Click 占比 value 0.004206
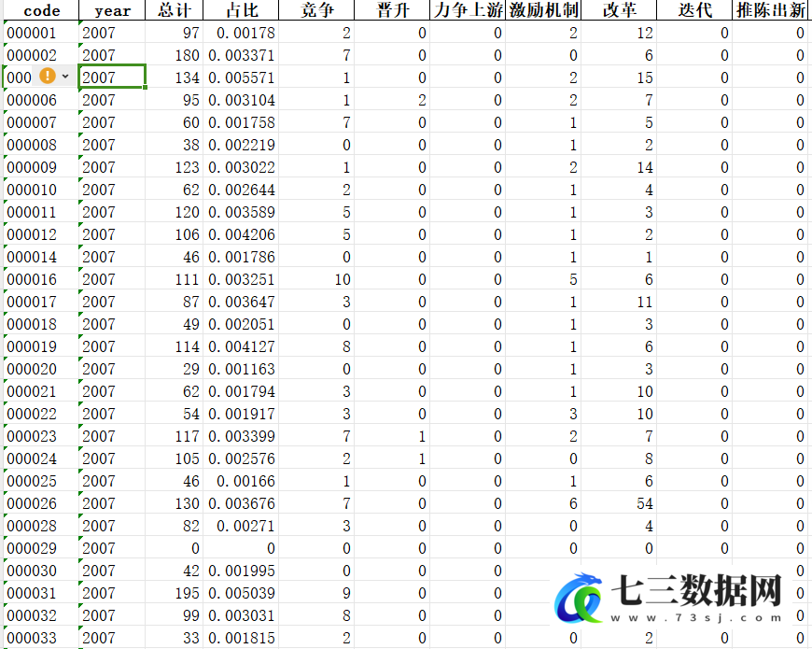The width and height of the screenshot is (812, 649). [241, 234]
